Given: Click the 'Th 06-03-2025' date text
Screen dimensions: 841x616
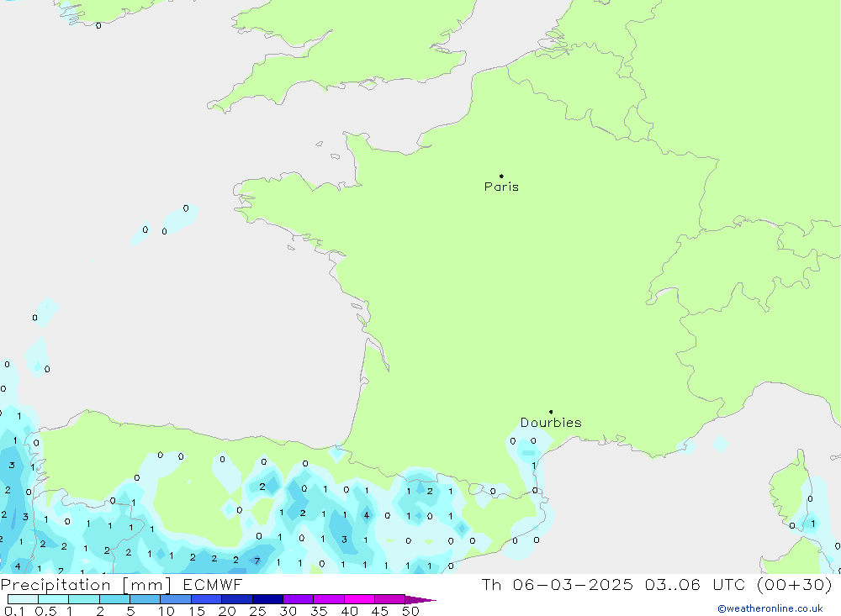Looking at the screenshot, I should (558, 584).
